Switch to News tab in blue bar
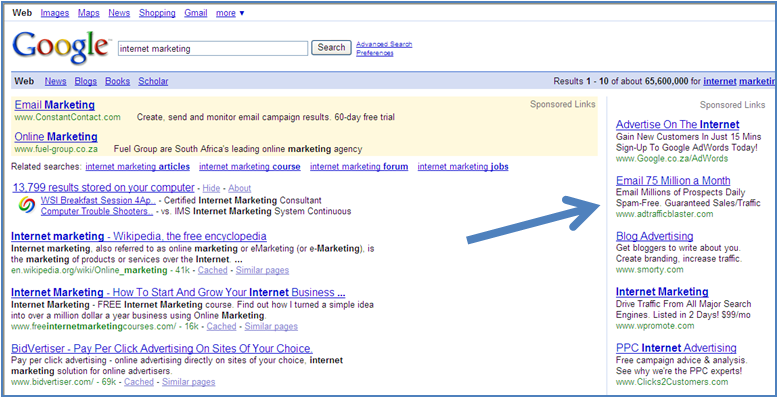 [56, 81]
